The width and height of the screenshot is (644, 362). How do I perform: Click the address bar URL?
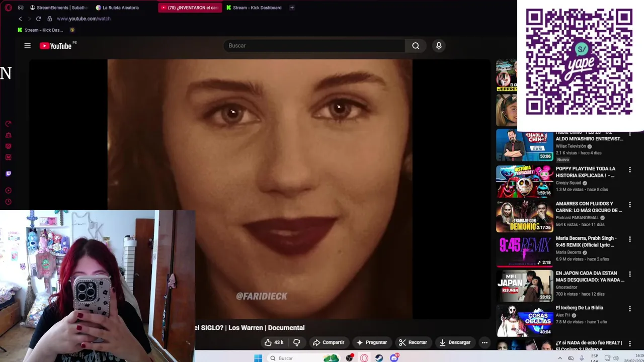[x=84, y=19]
